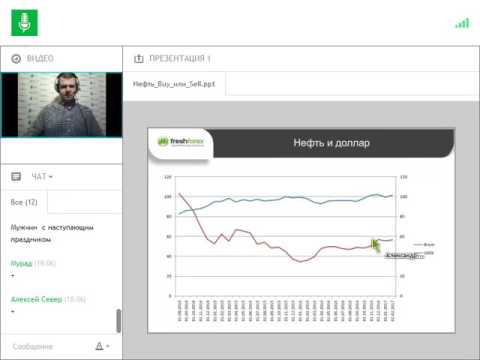Screen dimensions: 480x360
Task: Click the Презентация 1 panel title
Action: coord(180,59)
